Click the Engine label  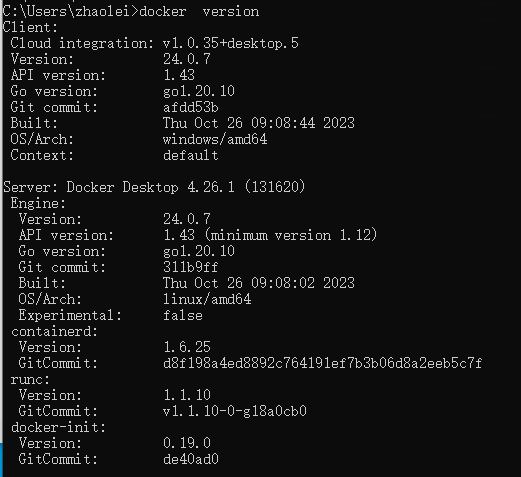coord(38,203)
